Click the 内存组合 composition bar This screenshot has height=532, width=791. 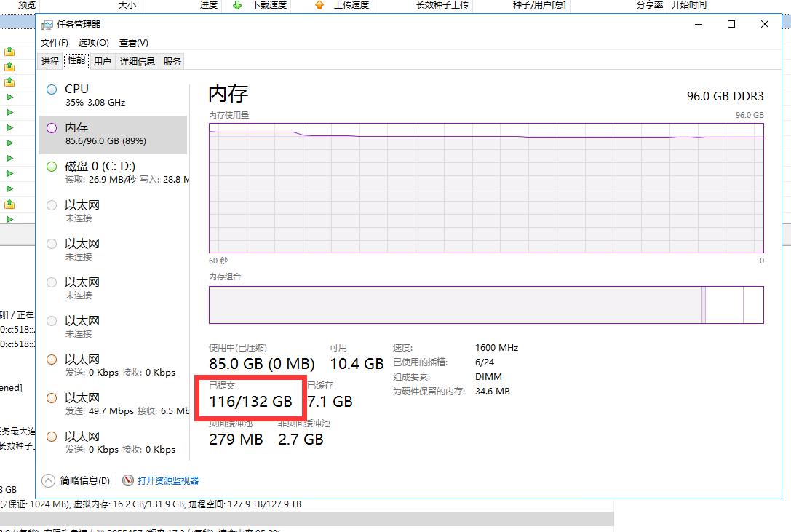486,305
